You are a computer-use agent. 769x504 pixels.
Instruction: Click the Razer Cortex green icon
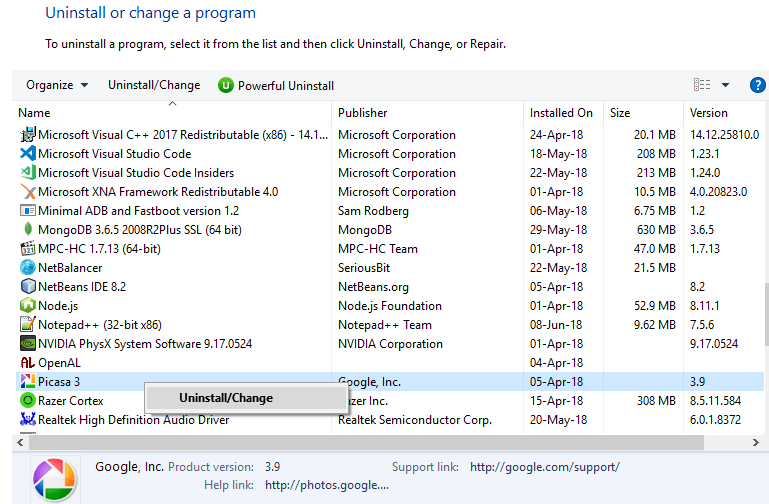point(28,401)
